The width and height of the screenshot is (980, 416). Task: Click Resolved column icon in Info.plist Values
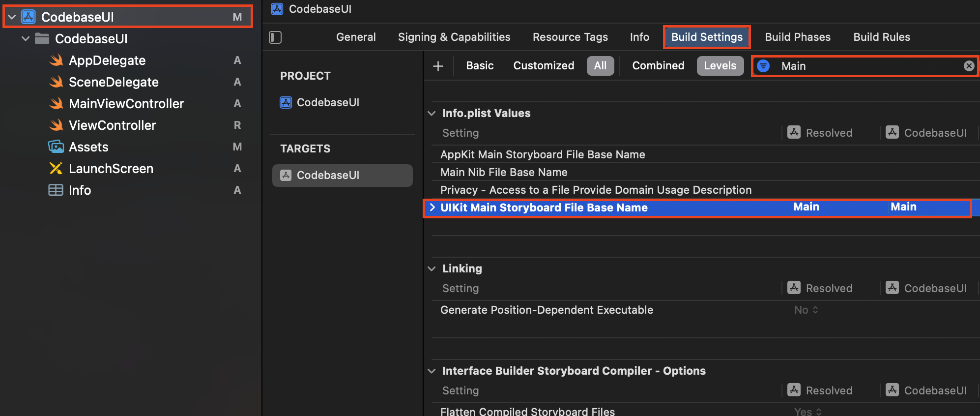pyautogui.click(x=794, y=132)
